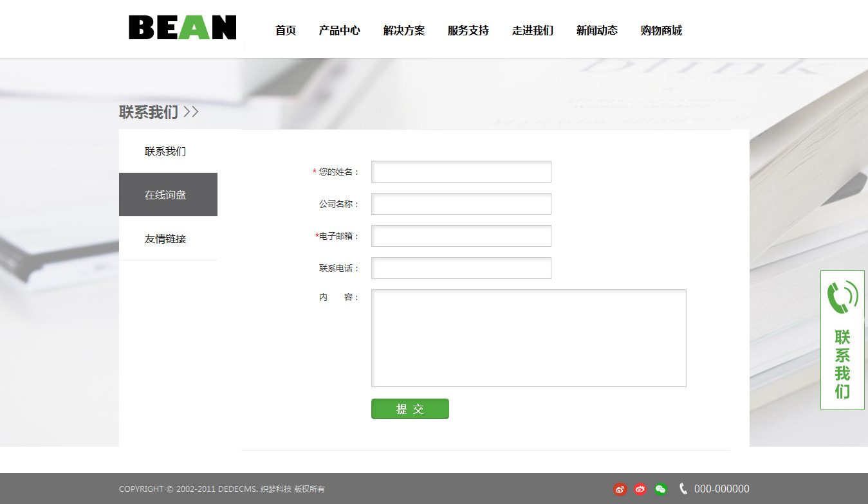Image resolution: width=868 pixels, height=504 pixels.
Task: Open the orange Weibo icon in footer
Action: [x=620, y=489]
